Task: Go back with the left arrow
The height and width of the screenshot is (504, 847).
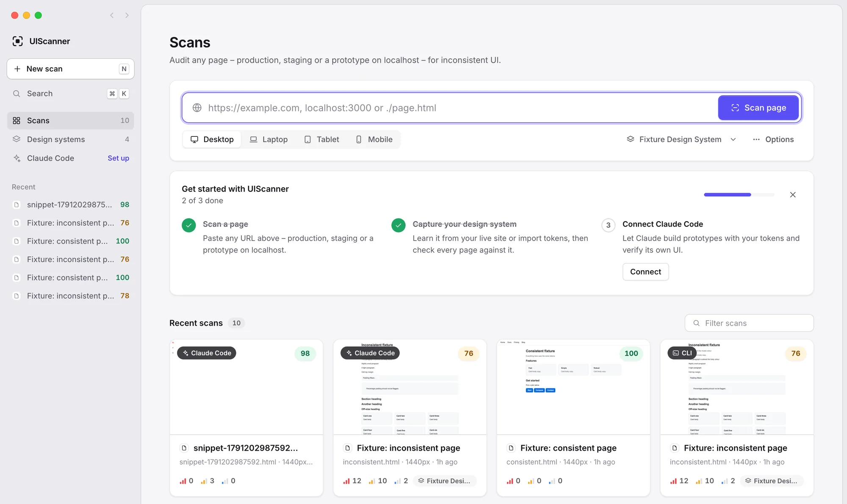Action: tap(112, 15)
